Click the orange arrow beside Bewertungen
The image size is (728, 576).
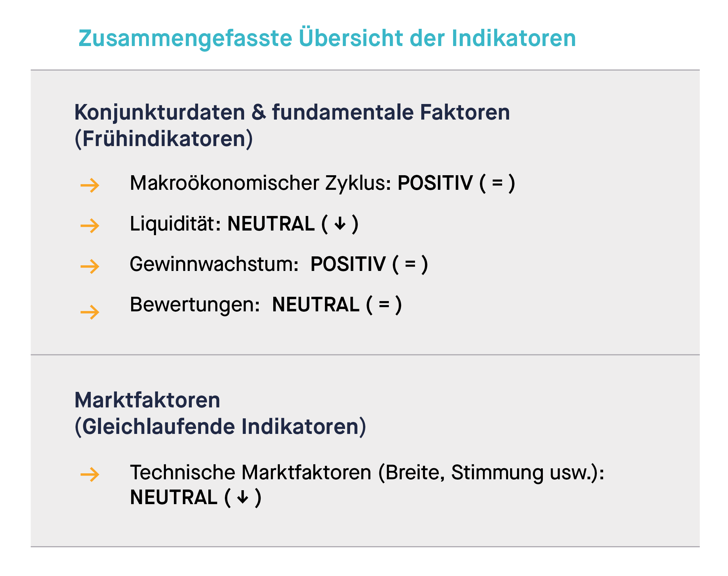[x=90, y=312]
